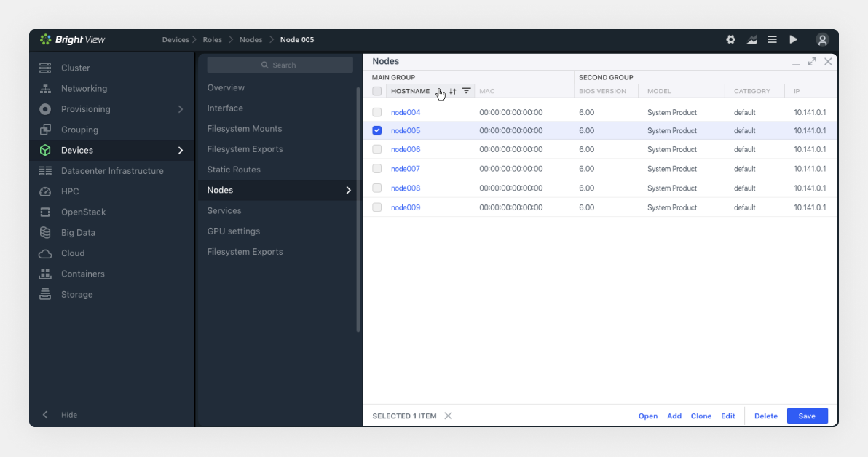Image resolution: width=868 pixels, height=457 pixels.
Task: Check the node004 row checkbox
Action: (377, 112)
